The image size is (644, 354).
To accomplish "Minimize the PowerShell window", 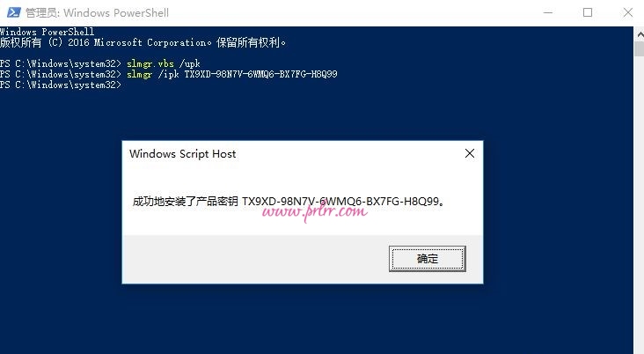I will coord(547,12).
